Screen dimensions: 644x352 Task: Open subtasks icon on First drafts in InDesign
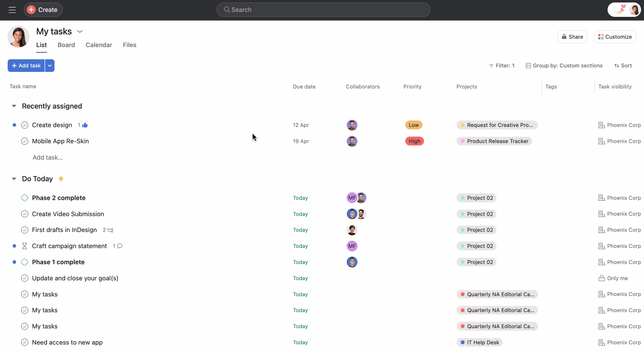(110, 230)
